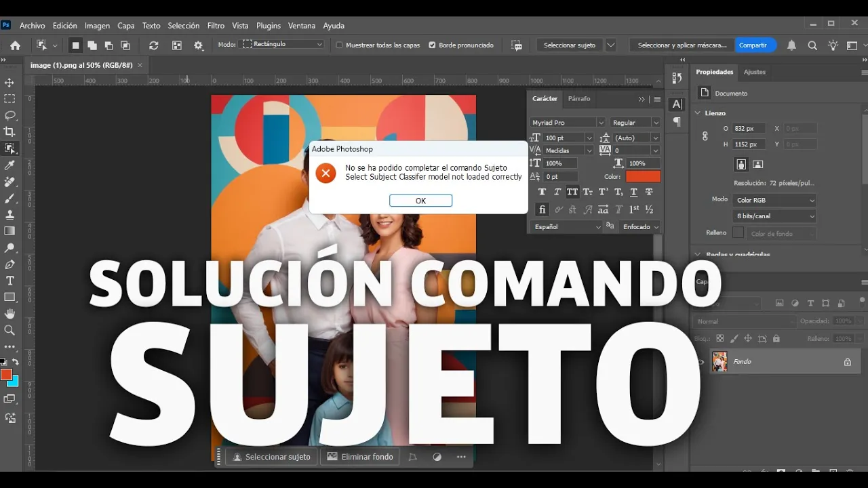Open the Filtro menu

[x=216, y=26]
